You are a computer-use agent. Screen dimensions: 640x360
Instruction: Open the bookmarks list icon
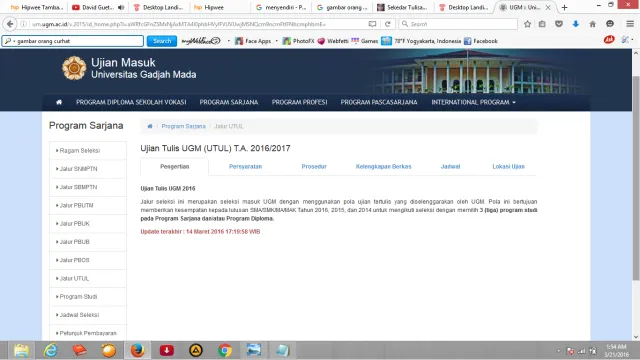click(542, 24)
